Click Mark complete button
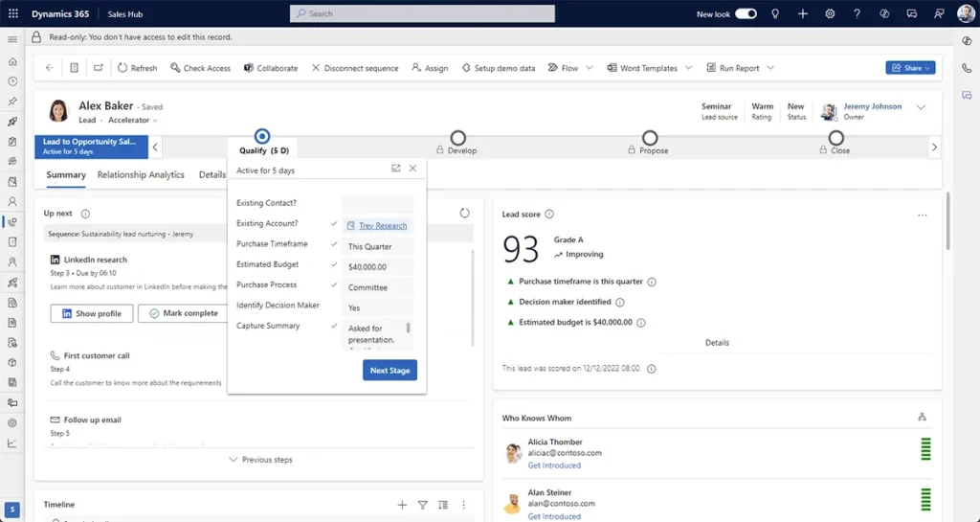 183,313
